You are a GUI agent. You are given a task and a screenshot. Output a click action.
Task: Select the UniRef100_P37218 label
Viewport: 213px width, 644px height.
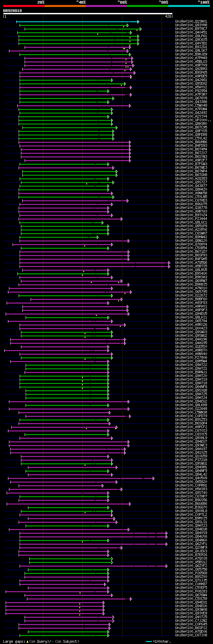(191, 460)
